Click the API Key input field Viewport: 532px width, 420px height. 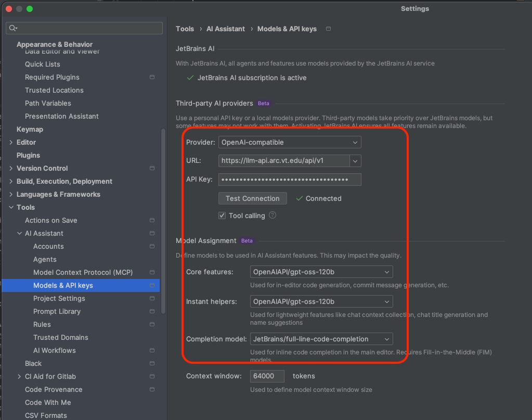coord(289,180)
